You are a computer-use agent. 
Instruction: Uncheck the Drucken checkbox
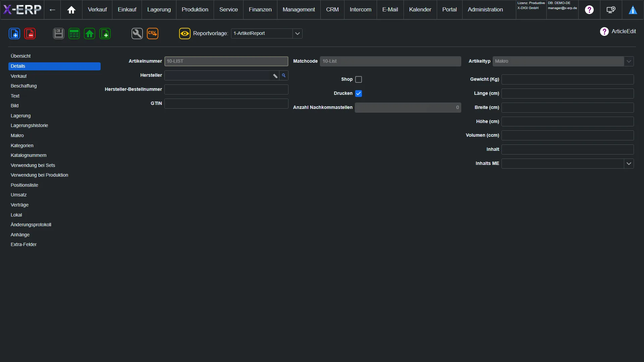[x=359, y=94]
